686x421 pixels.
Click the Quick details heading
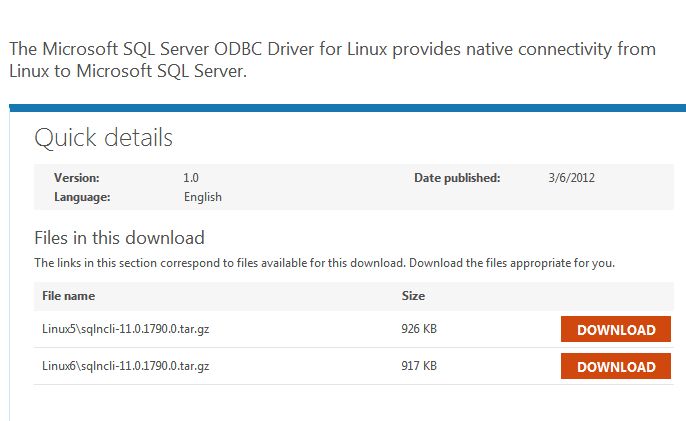(103, 138)
